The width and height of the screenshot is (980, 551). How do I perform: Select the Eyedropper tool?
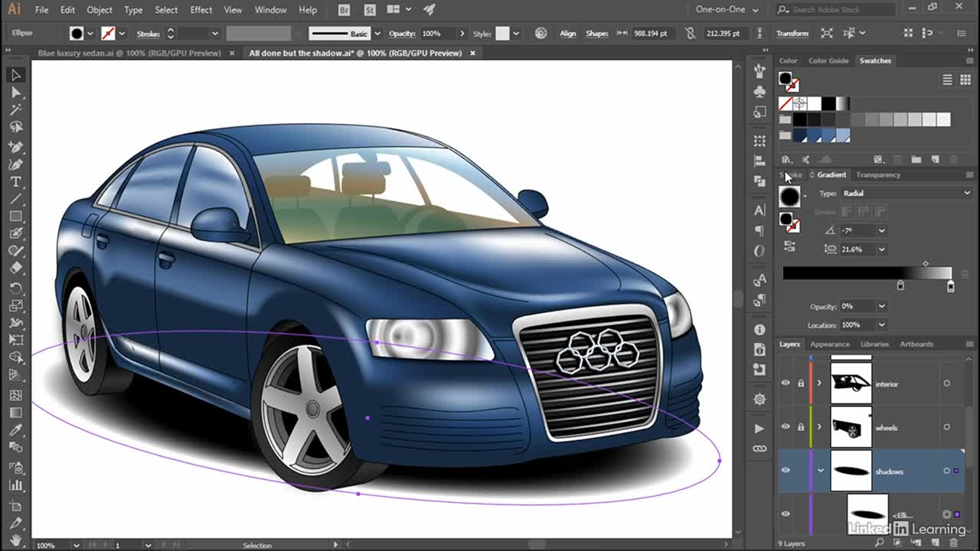point(15,430)
